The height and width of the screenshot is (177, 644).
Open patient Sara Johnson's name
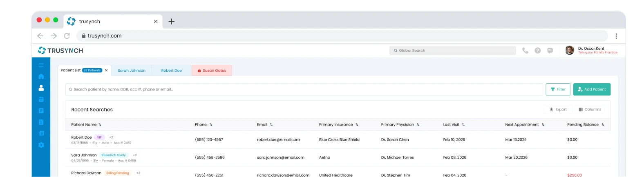pyautogui.click(x=84, y=155)
